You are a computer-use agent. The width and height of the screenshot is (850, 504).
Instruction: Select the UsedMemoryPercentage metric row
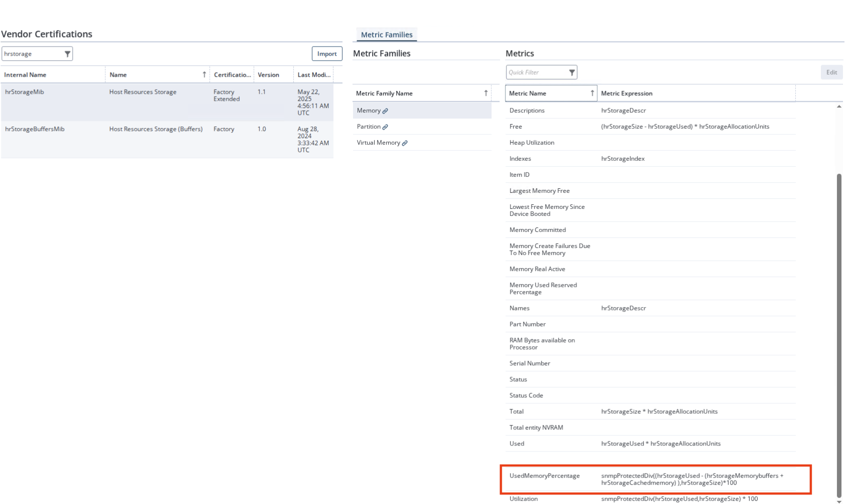(544, 476)
